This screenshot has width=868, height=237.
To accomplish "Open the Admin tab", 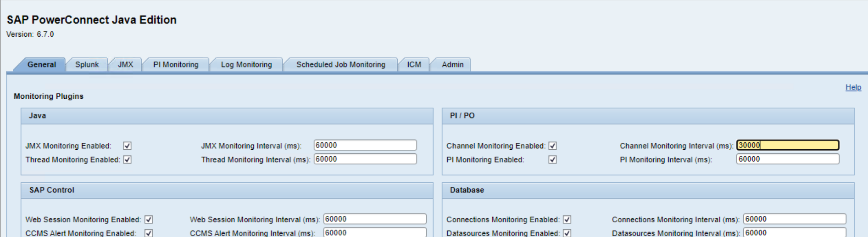I will coord(452,65).
